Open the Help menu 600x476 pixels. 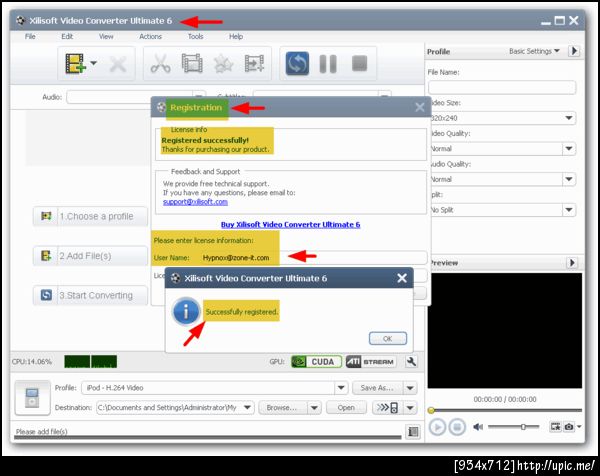point(236,36)
